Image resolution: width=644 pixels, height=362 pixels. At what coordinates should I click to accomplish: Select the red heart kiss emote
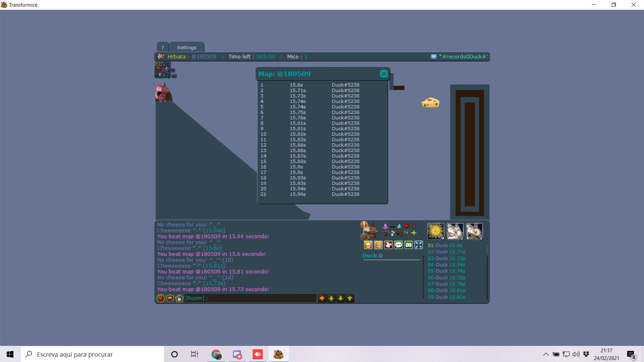[406, 226]
